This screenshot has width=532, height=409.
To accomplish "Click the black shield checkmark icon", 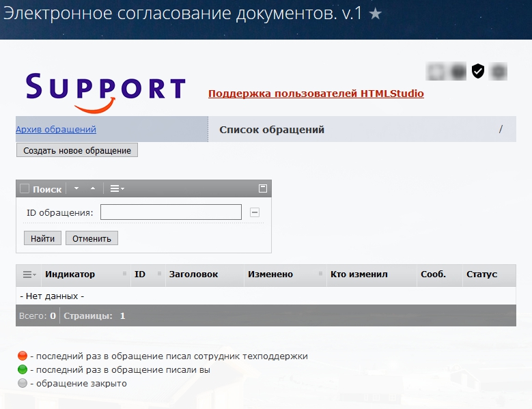I will point(478,70).
